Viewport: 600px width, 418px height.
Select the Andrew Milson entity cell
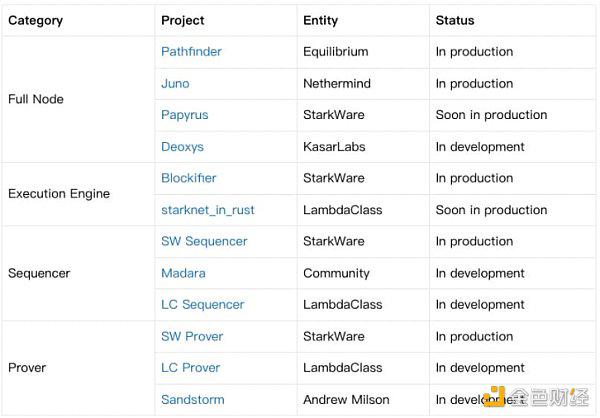point(363,400)
